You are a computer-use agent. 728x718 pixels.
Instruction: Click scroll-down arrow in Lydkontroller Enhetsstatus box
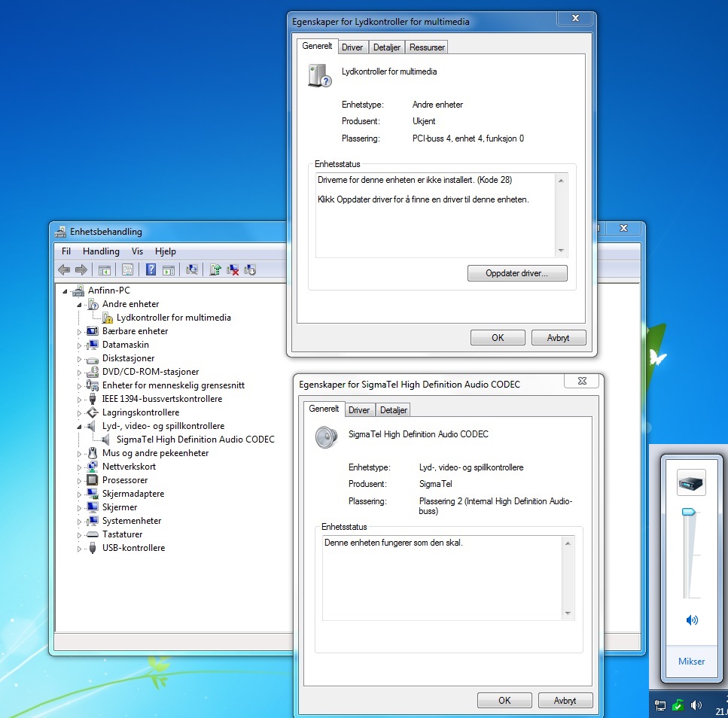click(561, 251)
